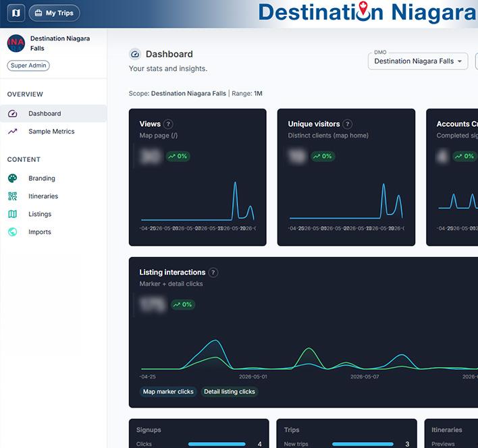The width and height of the screenshot is (478, 448).
Task: Click the Signups Clicks progress bar
Action: pos(217,445)
